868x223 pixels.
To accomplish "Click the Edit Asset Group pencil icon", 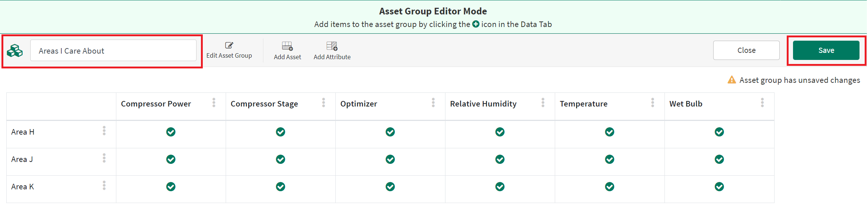I will pyautogui.click(x=229, y=45).
